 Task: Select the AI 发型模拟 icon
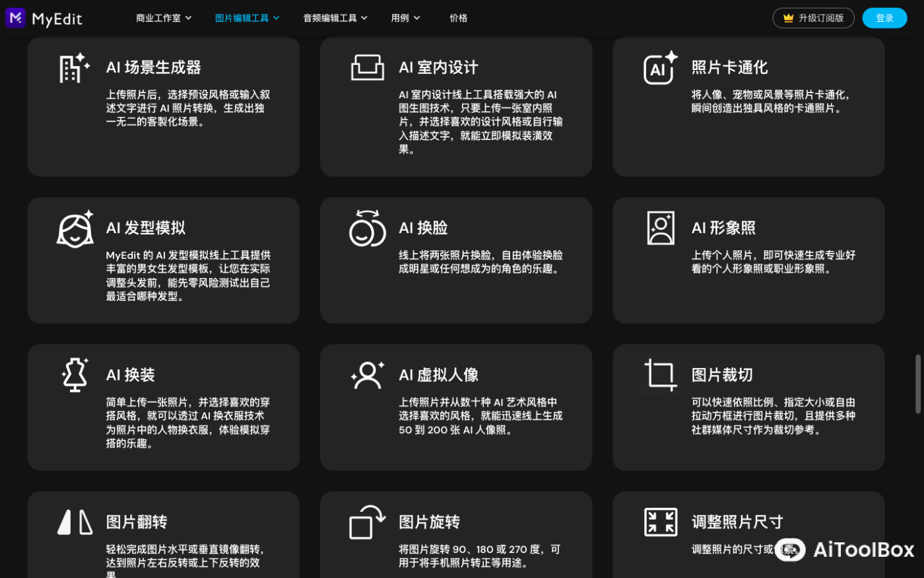[75, 228]
